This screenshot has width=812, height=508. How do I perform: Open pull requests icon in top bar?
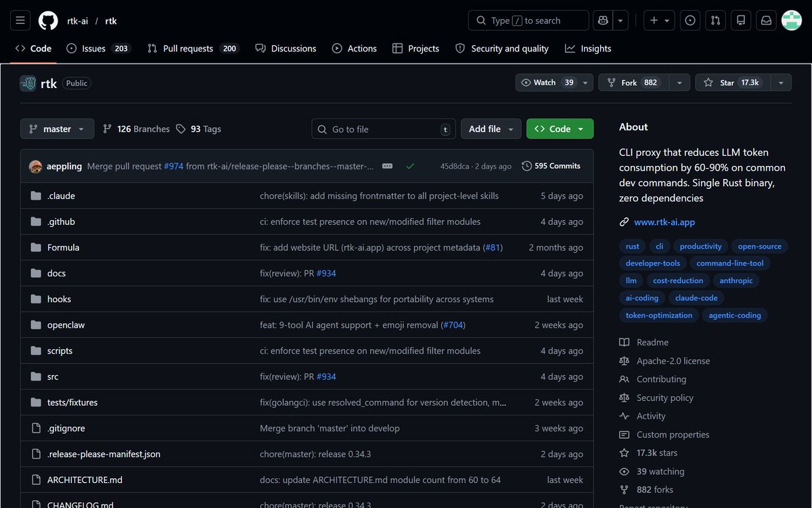click(x=716, y=20)
